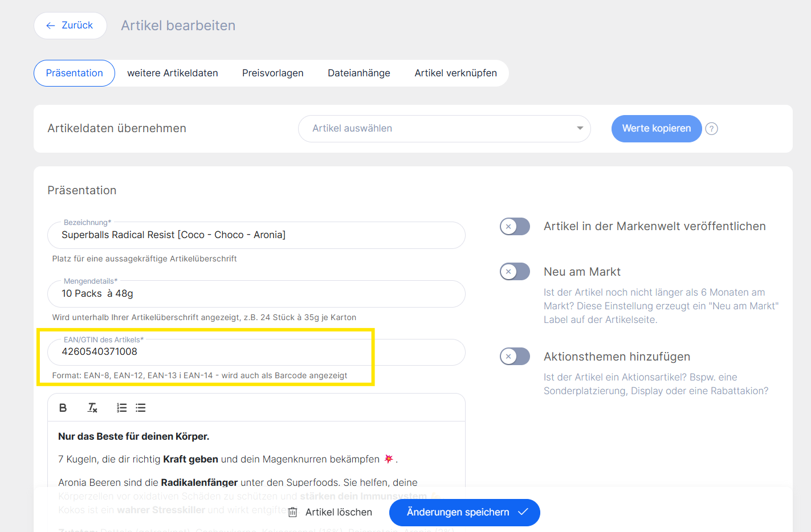
Task: Edit the Mengendetails input field
Action: (x=256, y=294)
